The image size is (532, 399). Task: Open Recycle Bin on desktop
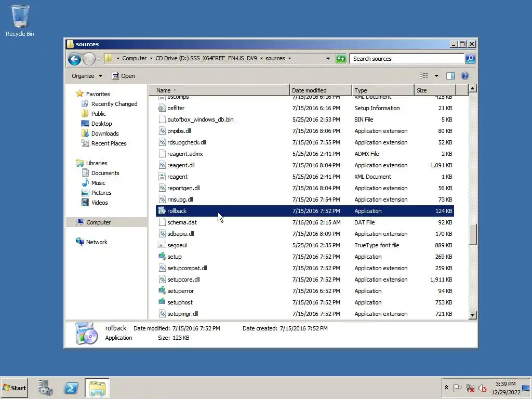point(20,20)
